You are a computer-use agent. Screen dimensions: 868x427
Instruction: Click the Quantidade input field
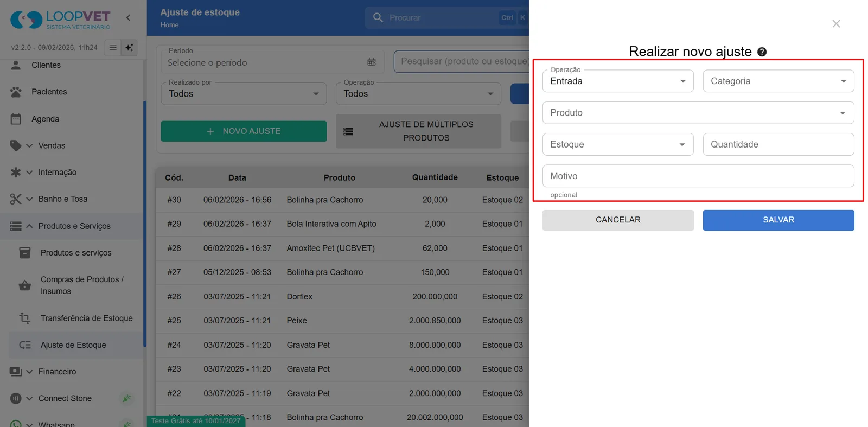[x=778, y=144]
